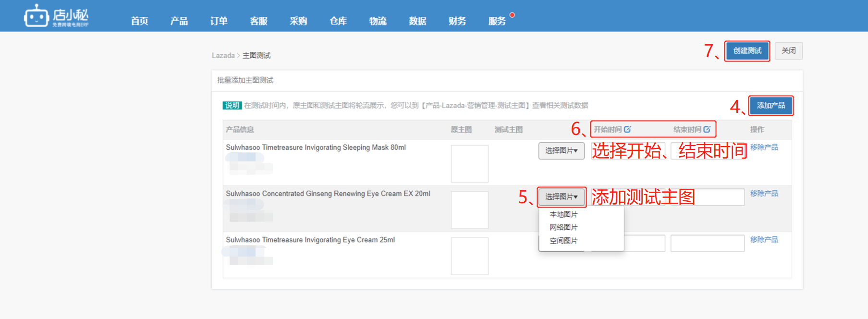The height and width of the screenshot is (319, 868).
Task: Click product name Sulwhasoo Timetreasure Invigorating Sleeping Mask 80ml
Action: pyautogui.click(x=316, y=147)
